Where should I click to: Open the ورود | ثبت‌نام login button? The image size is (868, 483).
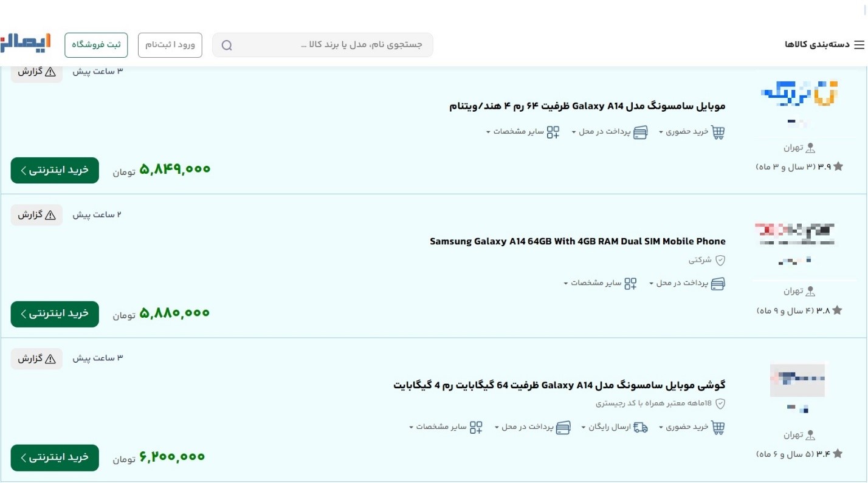[170, 46]
